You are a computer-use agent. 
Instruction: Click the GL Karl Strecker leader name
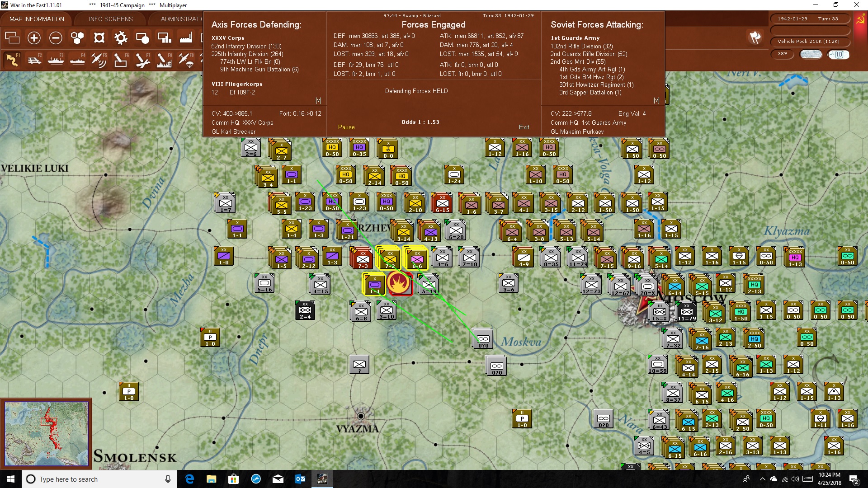[233, 131]
